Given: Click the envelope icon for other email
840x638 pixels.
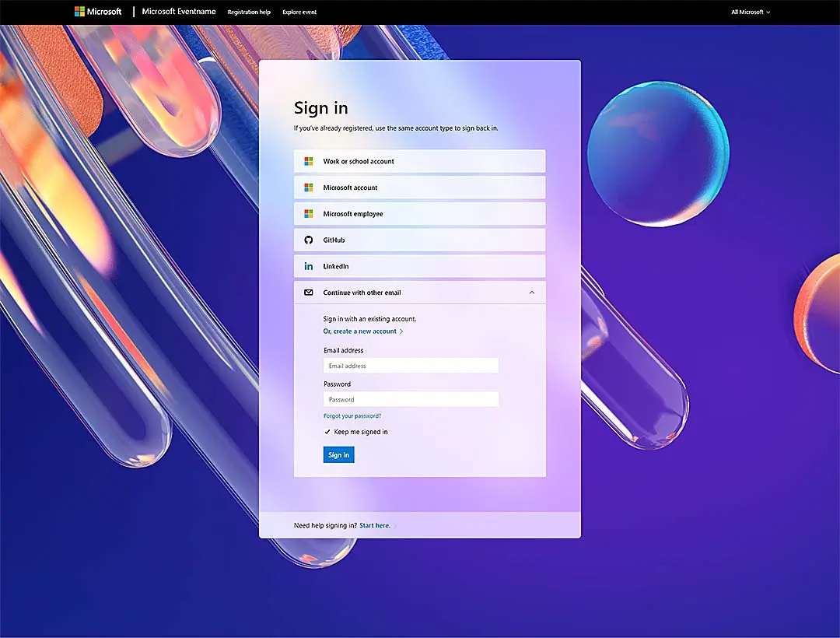Looking at the screenshot, I should 309,293.
